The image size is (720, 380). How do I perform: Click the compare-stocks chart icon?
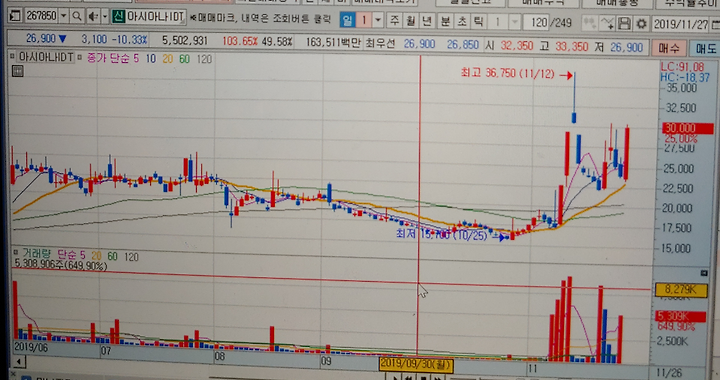589,23
